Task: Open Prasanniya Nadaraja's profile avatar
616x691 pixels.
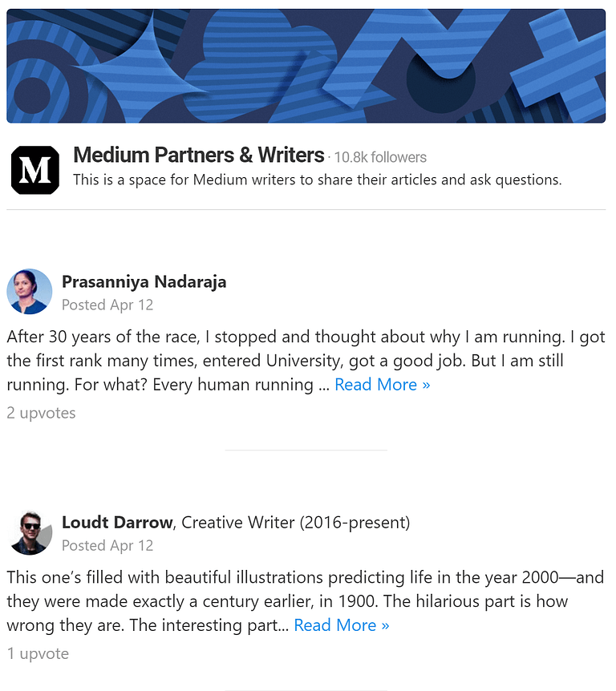Action: (30, 291)
